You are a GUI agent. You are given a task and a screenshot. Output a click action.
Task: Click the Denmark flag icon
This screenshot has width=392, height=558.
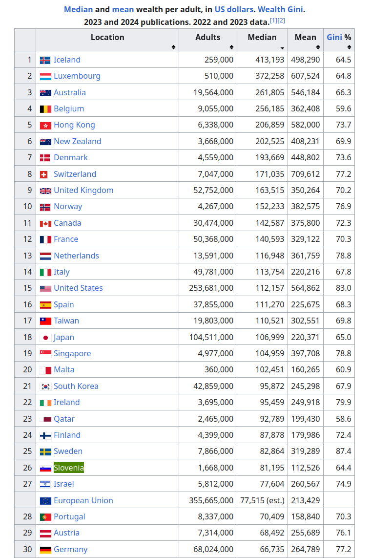(45, 158)
